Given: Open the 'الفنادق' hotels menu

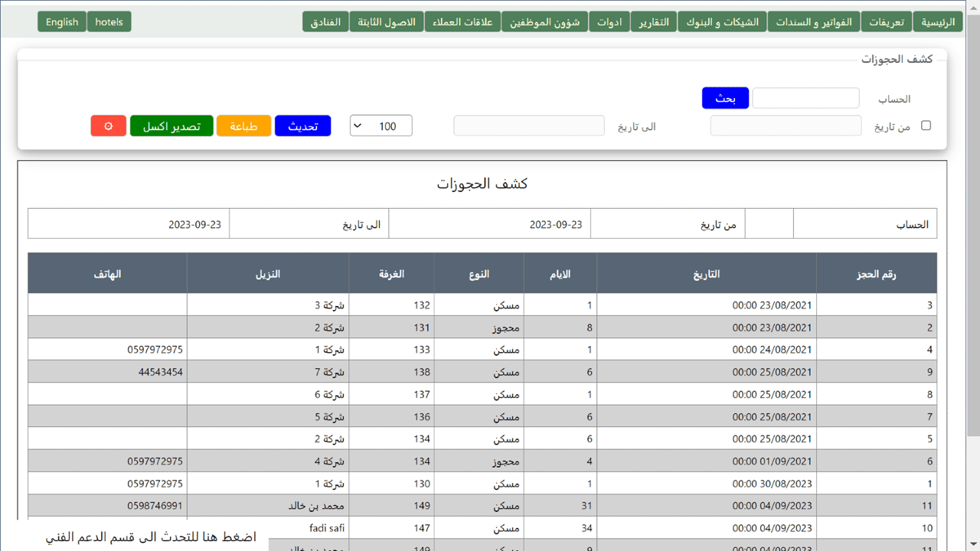Looking at the screenshot, I should tap(325, 22).
